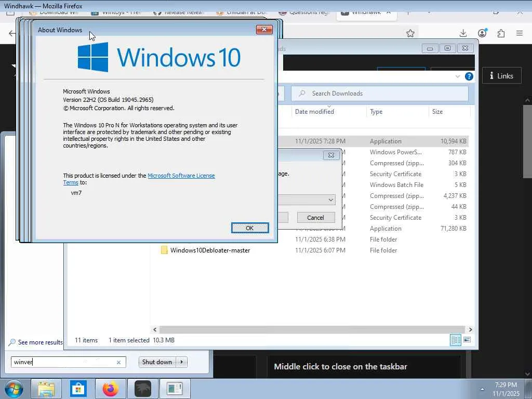This screenshot has height=399, width=532.
Task: Switch to the Release browser tab
Action: click(179, 14)
